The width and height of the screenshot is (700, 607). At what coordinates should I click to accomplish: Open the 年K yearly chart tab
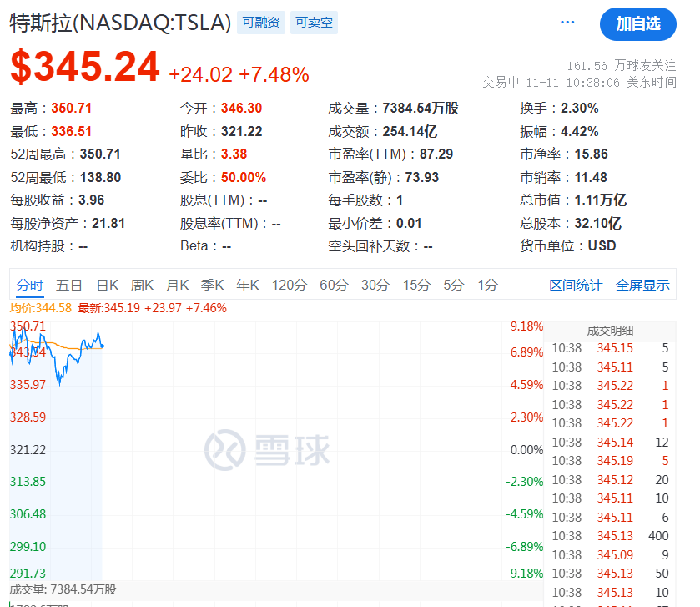tap(247, 285)
